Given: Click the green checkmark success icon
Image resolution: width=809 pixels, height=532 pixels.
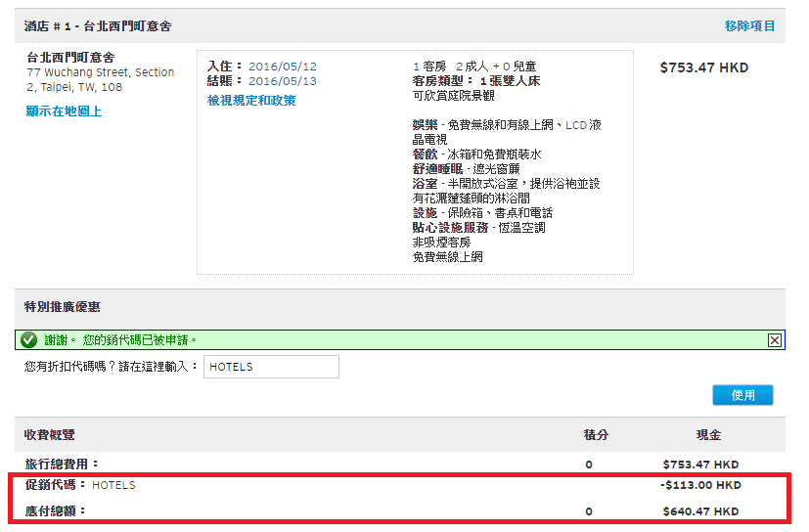Looking at the screenshot, I should [x=29, y=340].
